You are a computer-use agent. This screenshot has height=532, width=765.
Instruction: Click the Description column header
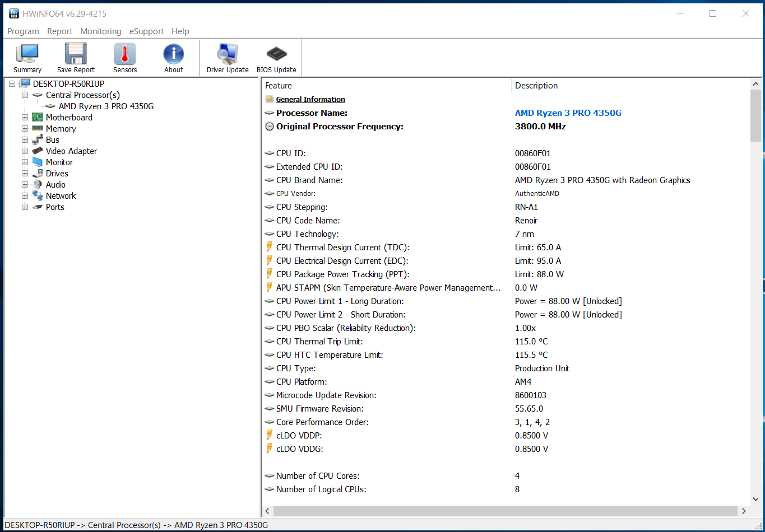pyautogui.click(x=630, y=85)
